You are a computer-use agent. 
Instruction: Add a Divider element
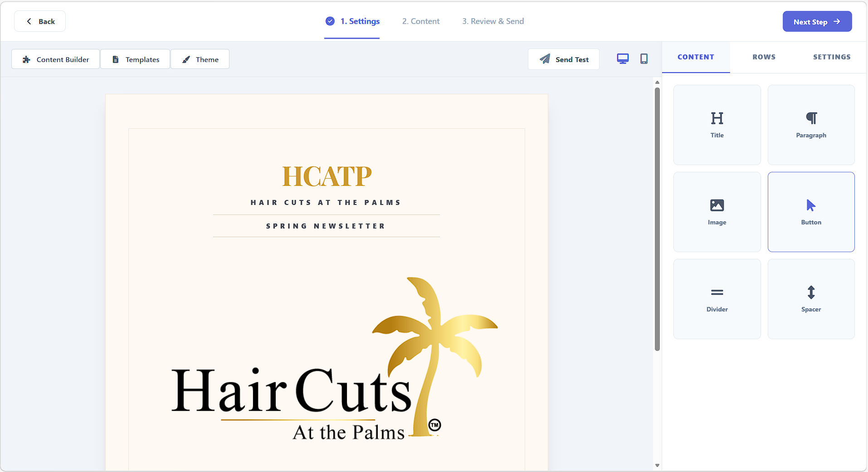[717, 298]
